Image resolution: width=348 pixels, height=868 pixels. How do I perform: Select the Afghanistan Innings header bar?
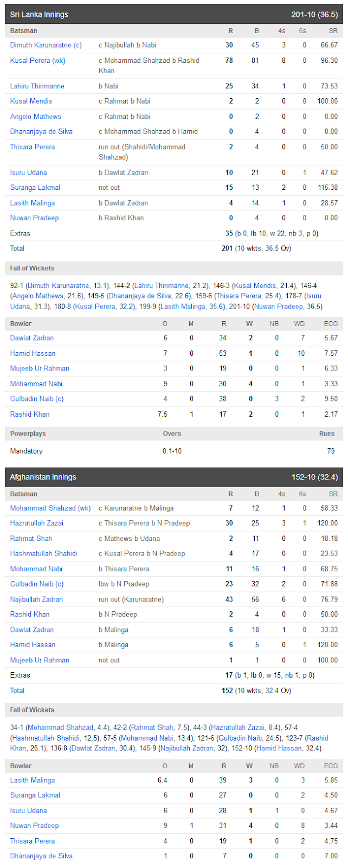tap(174, 477)
